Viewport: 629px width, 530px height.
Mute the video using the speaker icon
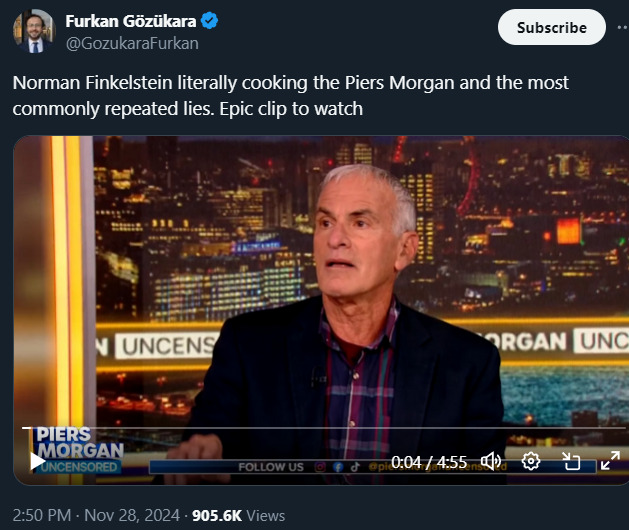coord(491,461)
